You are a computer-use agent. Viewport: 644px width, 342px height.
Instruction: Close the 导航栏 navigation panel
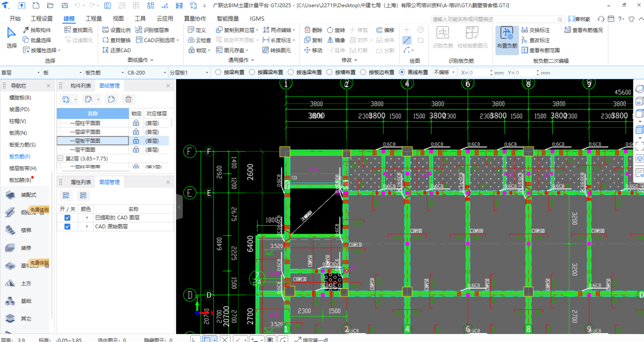click(49, 86)
